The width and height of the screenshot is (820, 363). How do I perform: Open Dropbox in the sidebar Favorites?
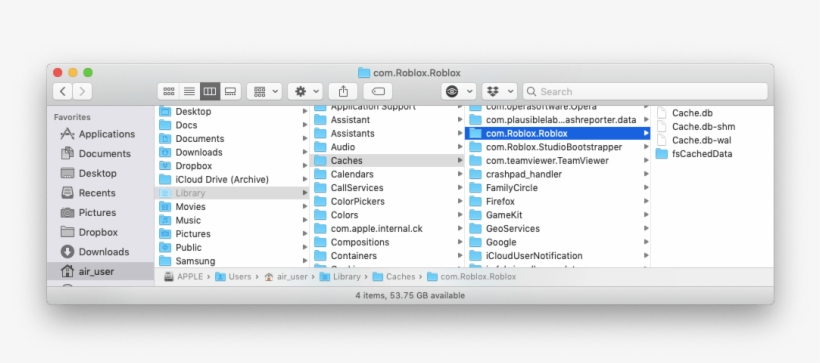tap(101, 232)
